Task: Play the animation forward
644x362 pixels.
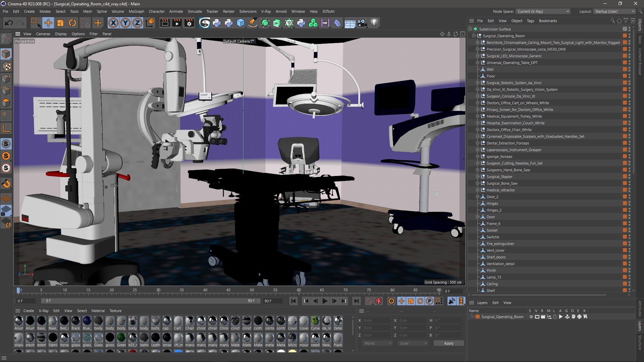Action: (x=325, y=301)
